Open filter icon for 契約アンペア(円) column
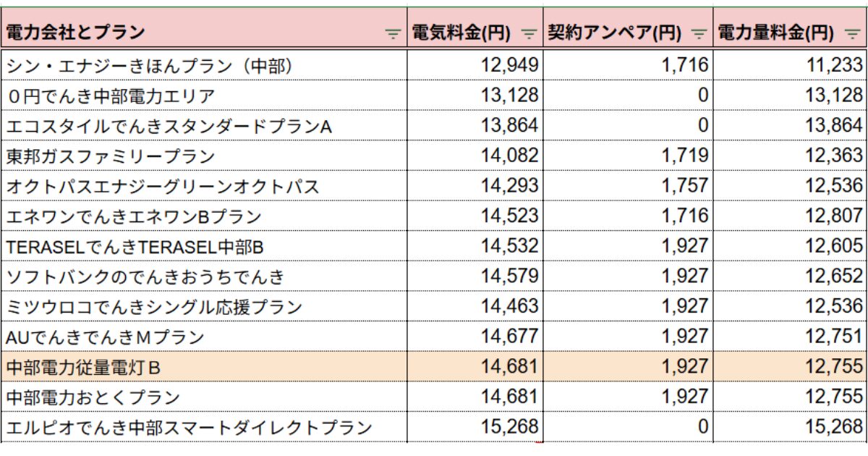Viewport: 868px width, 456px height. (x=699, y=33)
